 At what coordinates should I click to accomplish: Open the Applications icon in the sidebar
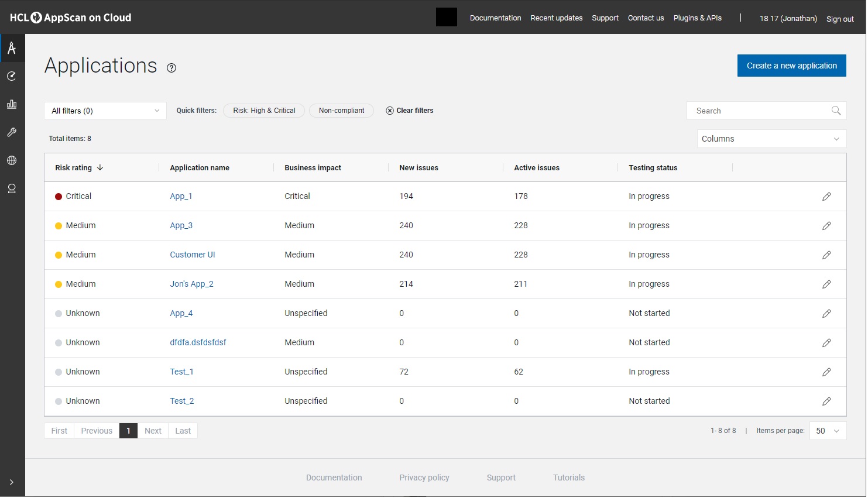(x=12, y=49)
